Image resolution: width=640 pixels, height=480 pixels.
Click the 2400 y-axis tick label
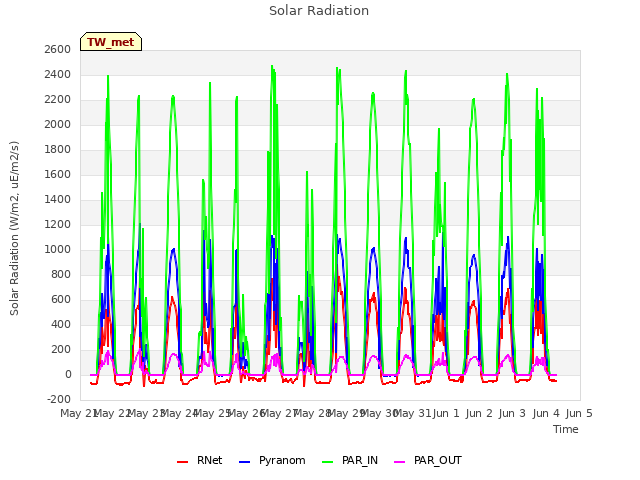click(58, 74)
